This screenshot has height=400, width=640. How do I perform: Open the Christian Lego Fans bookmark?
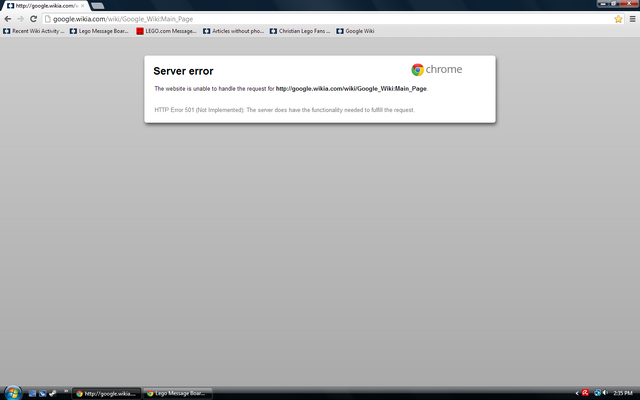coord(300,31)
